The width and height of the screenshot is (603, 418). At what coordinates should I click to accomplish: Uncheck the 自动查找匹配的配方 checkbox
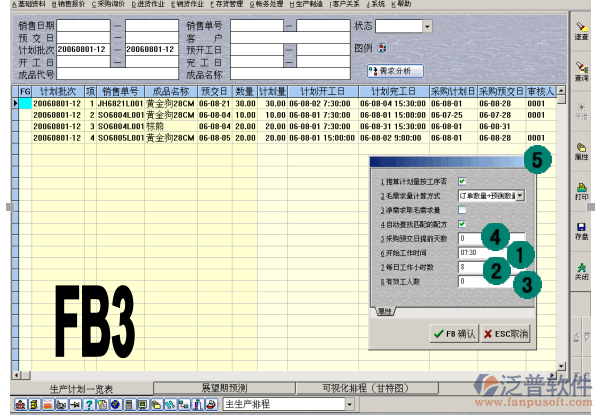pyautogui.click(x=462, y=224)
